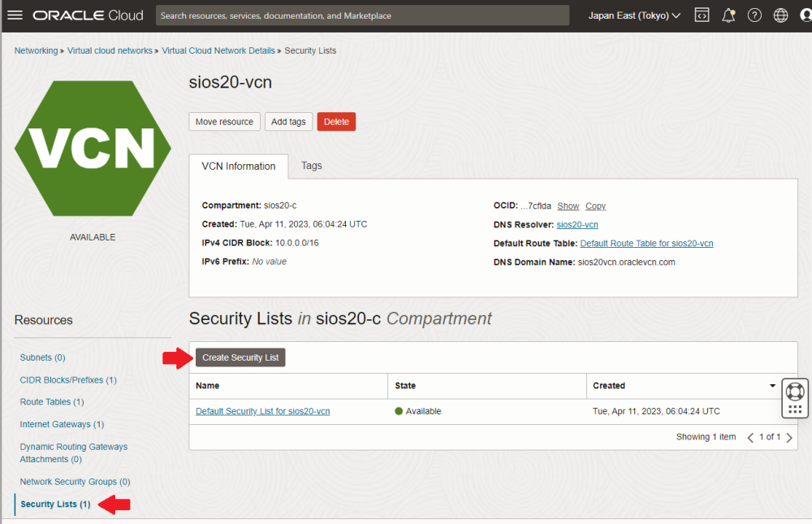Click the large VCN hexagon image

click(x=93, y=149)
